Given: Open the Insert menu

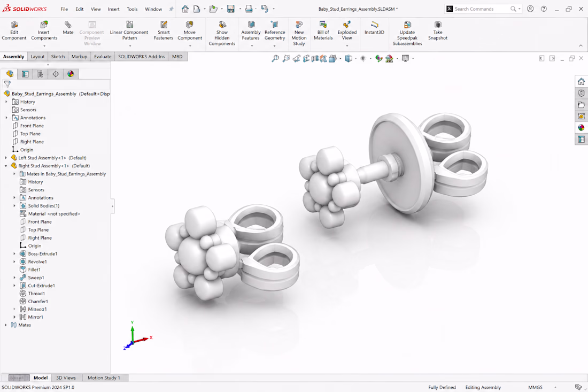Looking at the screenshot, I should click(114, 9).
